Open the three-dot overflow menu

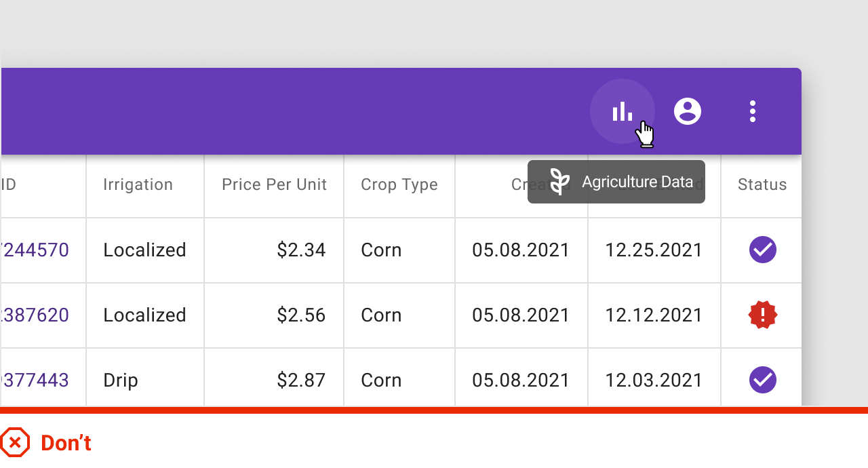[x=752, y=111]
